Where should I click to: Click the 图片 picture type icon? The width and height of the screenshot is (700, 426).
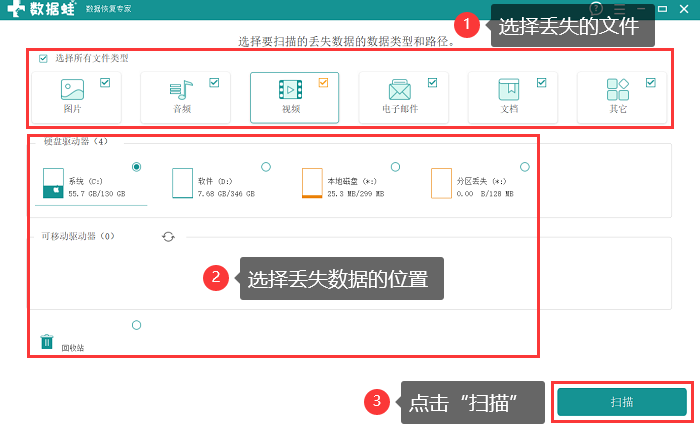72,89
